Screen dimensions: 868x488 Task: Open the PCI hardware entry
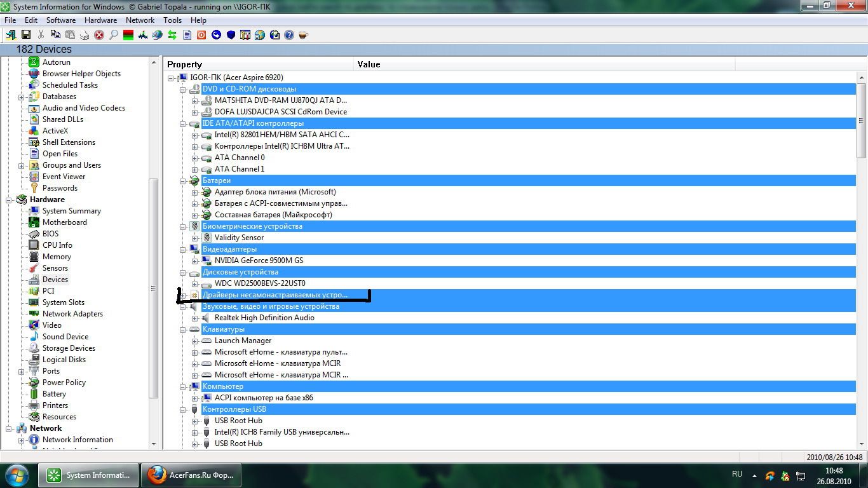[48, 291]
